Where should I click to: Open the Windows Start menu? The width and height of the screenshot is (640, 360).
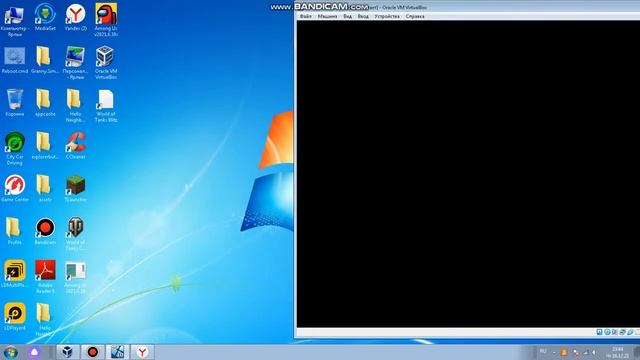11,352
